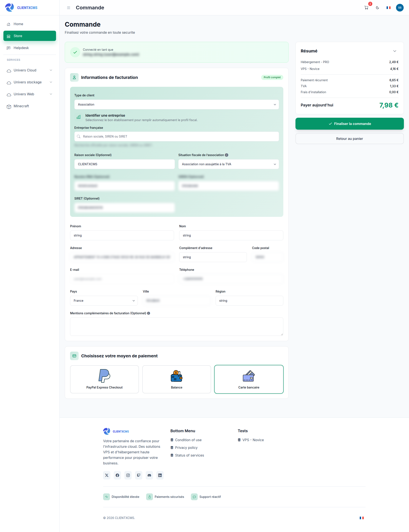Toggle the hamburger sidebar menu
The width and height of the screenshot is (409, 532).
pyautogui.click(x=69, y=8)
